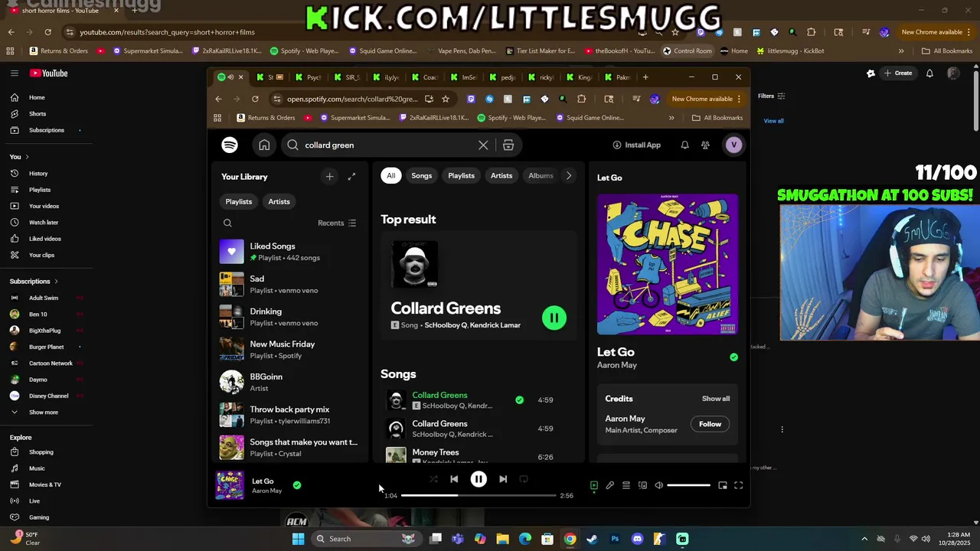This screenshot has width=980, height=551.
Task: Open Browse icon next to search bar
Action: click(508, 145)
